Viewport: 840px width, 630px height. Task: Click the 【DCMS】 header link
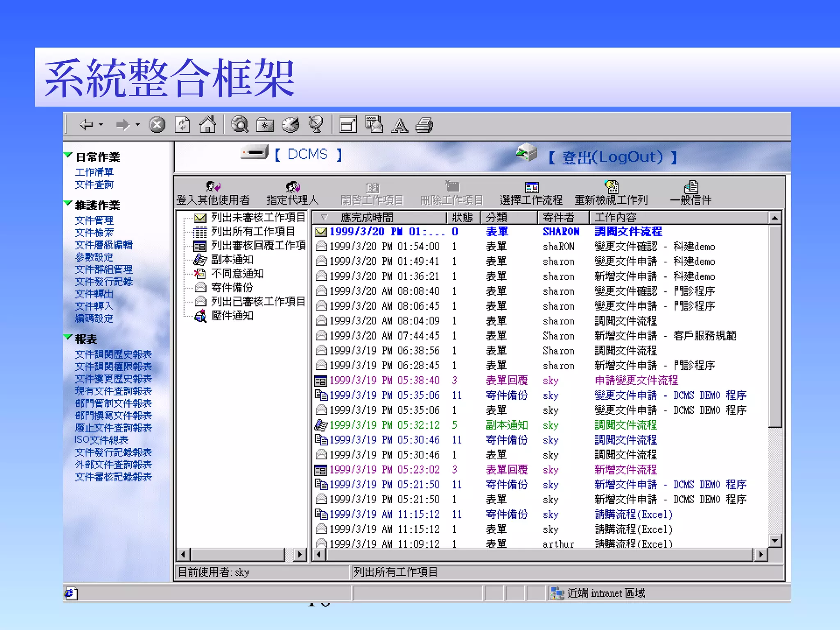(x=308, y=154)
